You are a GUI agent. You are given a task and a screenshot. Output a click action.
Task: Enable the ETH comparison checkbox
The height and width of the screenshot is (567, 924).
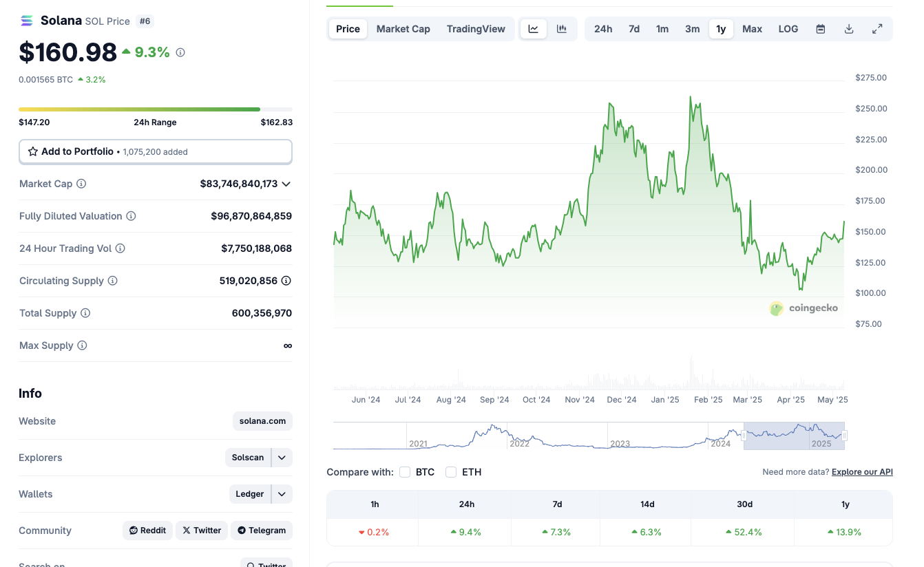pyautogui.click(x=451, y=472)
